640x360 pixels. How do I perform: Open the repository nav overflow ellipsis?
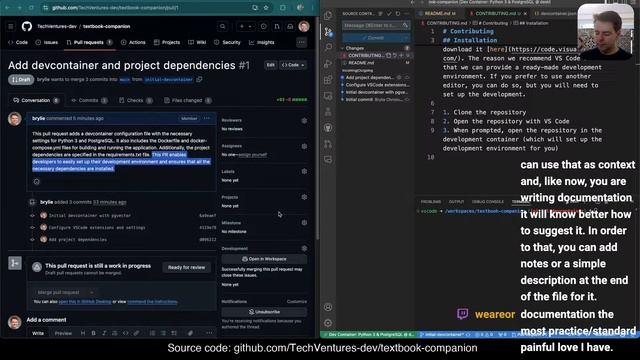[x=302, y=42]
